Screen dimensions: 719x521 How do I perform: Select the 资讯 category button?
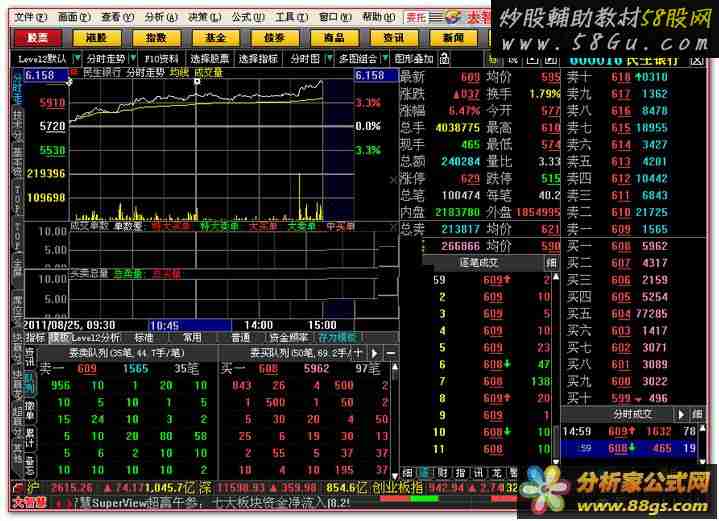click(x=394, y=38)
